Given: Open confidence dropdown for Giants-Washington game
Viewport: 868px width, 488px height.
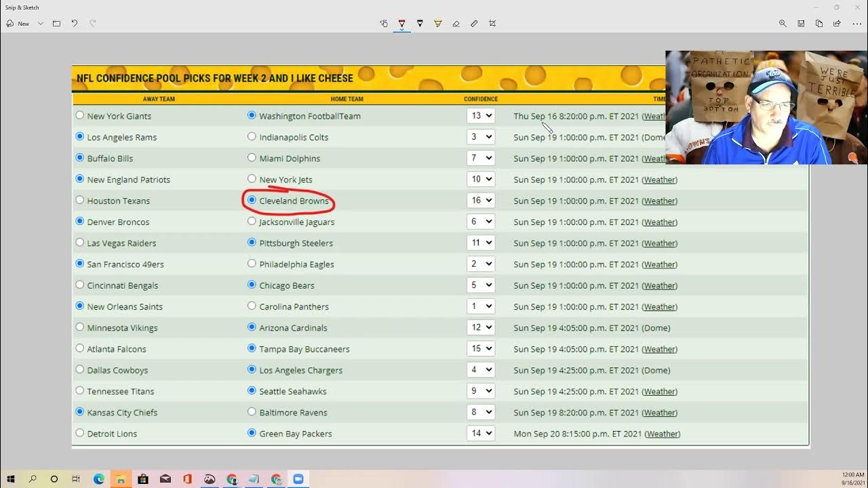Looking at the screenshot, I should click(x=481, y=116).
